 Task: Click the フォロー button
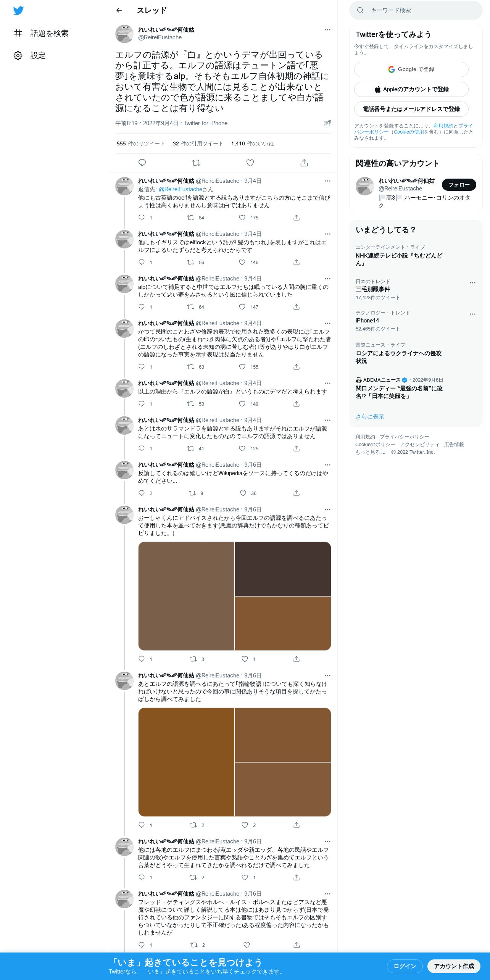(x=459, y=185)
